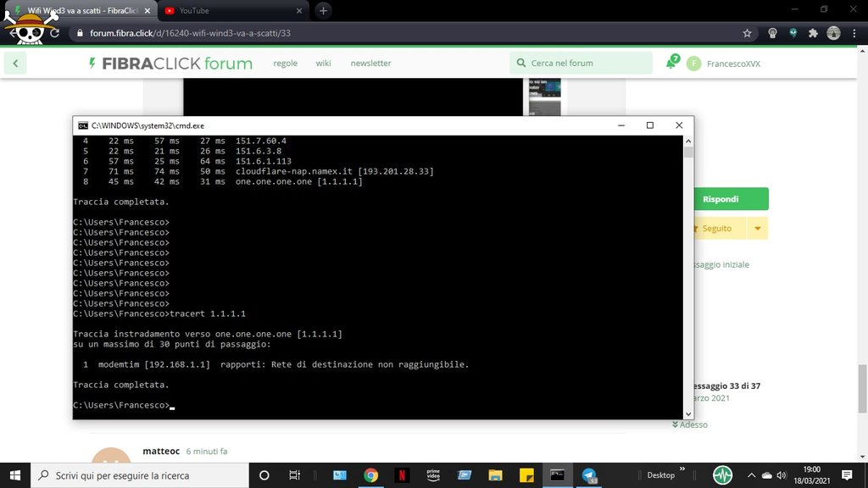Click the image thumbnail above cmd window
Viewport: 868px width, 488px height.
point(545,88)
